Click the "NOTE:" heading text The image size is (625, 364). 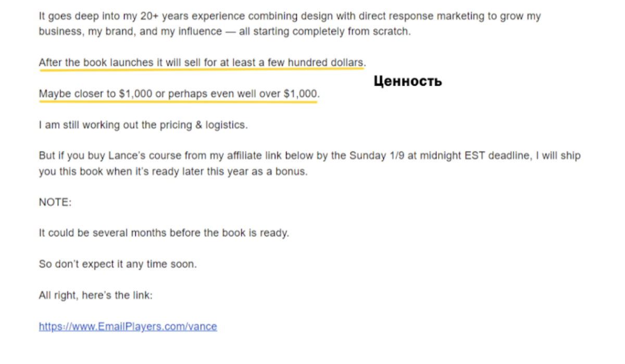click(55, 202)
